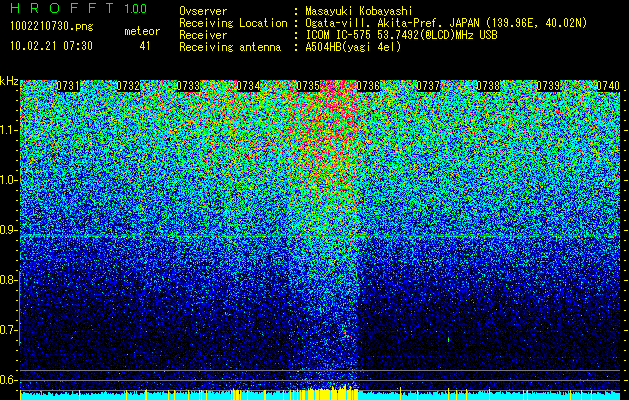Click the 0736 time marker

tap(368, 86)
